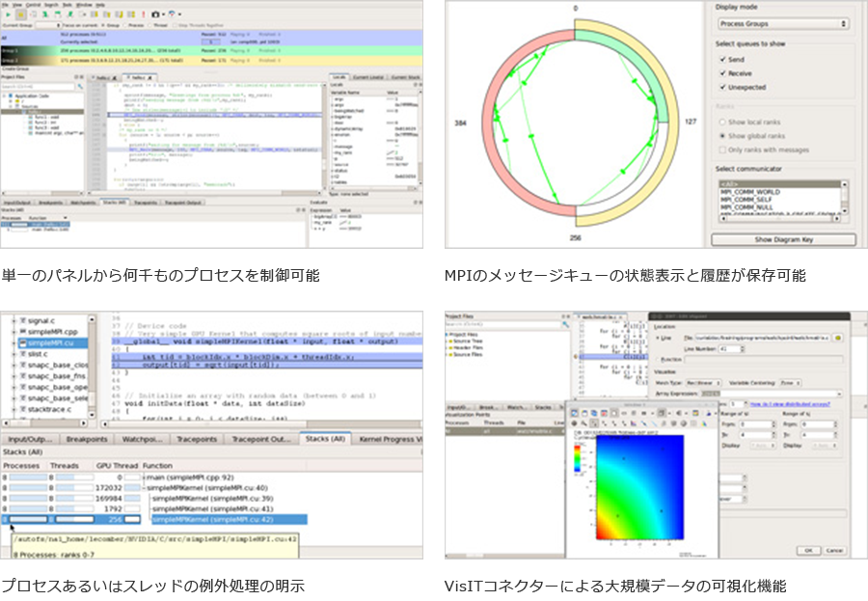This screenshot has width=868, height=601.
Task: Click the OK button in dialog
Action: [x=808, y=550]
